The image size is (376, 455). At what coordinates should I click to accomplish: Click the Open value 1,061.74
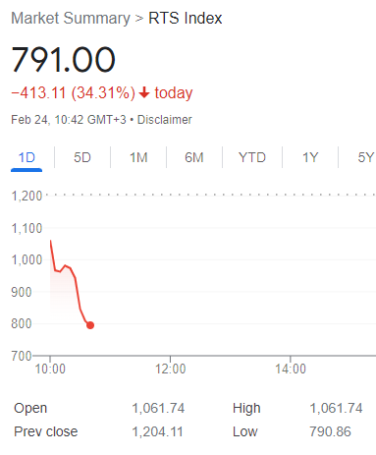pos(158,408)
